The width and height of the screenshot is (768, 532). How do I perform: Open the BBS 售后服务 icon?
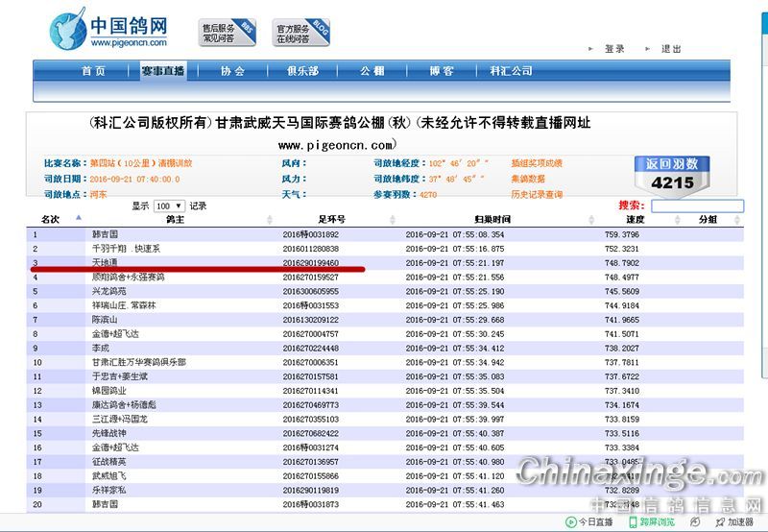click(x=228, y=32)
